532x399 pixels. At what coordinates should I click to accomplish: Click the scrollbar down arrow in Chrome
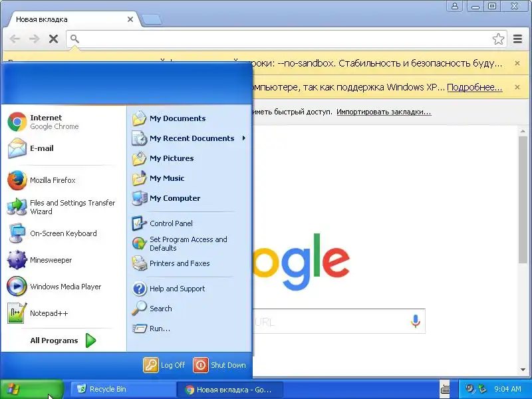523,370
